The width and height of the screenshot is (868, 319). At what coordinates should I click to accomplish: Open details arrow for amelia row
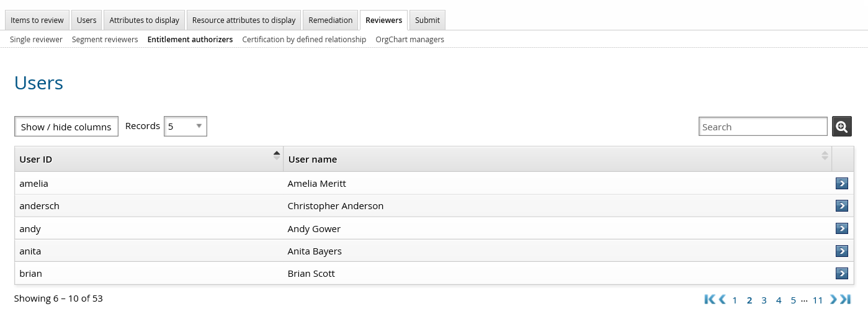[x=841, y=183]
